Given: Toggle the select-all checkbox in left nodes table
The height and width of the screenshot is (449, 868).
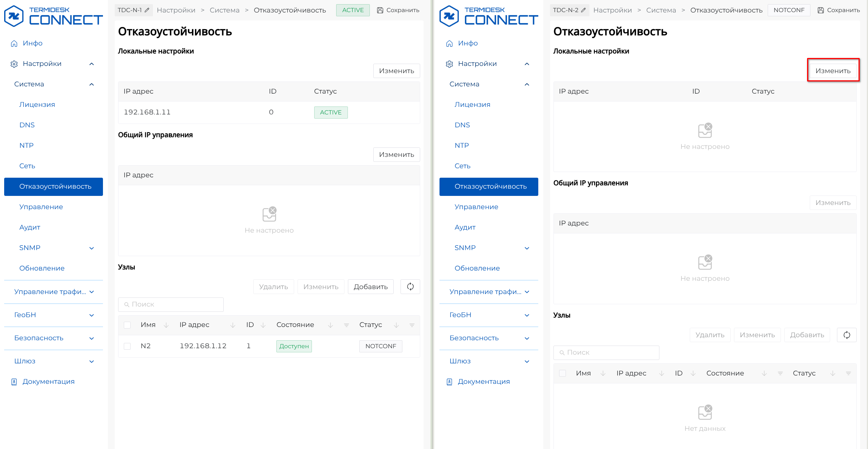Looking at the screenshot, I should pyautogui.click(x=127, y=325).
